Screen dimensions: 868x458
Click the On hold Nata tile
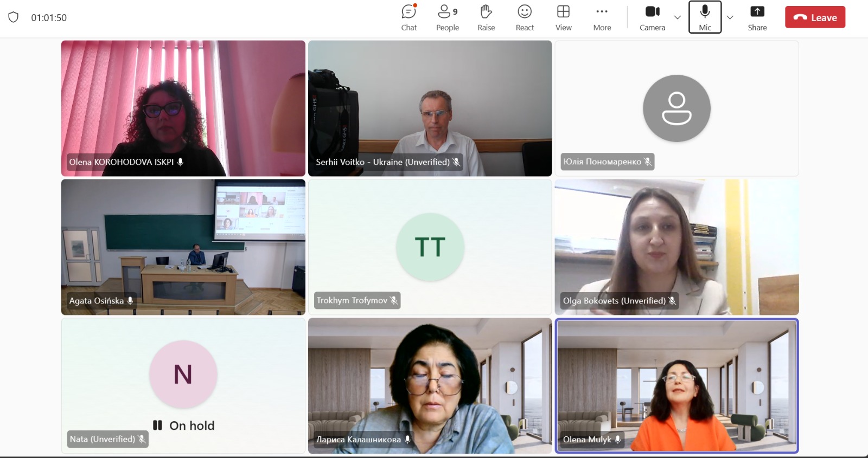183,385
